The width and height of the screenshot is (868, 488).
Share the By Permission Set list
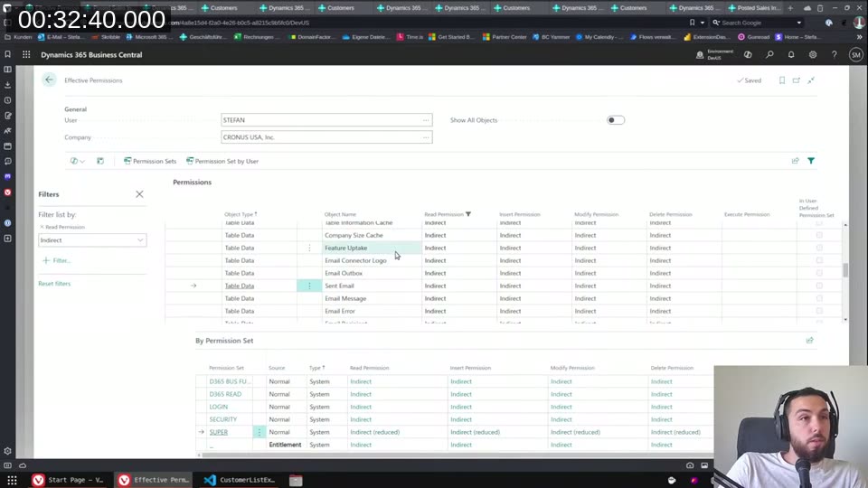pos(810,341)
